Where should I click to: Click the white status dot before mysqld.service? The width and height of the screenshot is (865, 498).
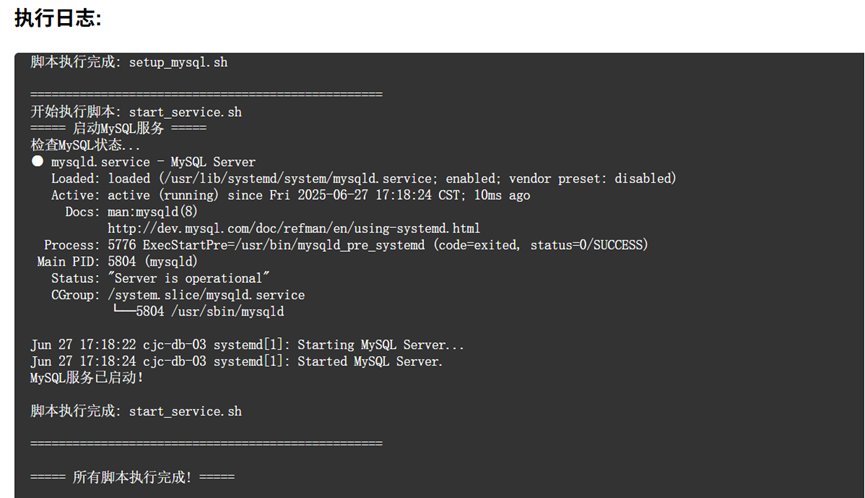[37, 161]
